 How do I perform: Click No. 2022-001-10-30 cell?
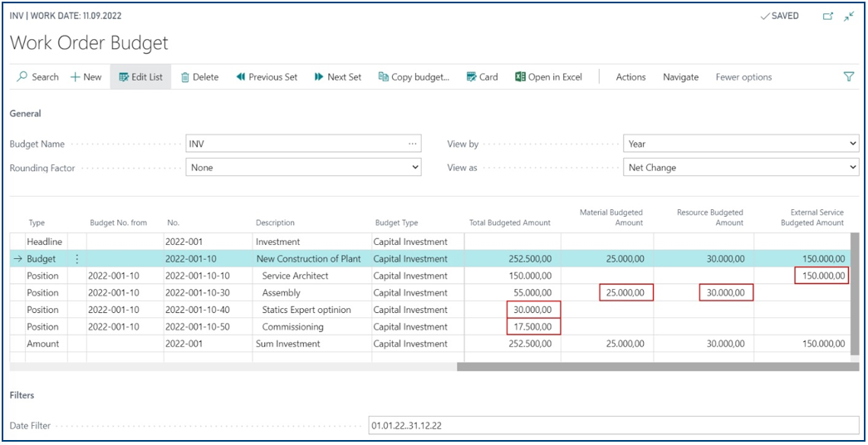[198, 293]
